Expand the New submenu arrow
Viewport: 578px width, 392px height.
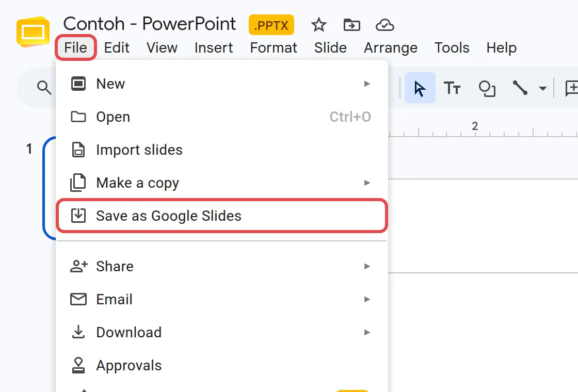(x=367, y=84)
